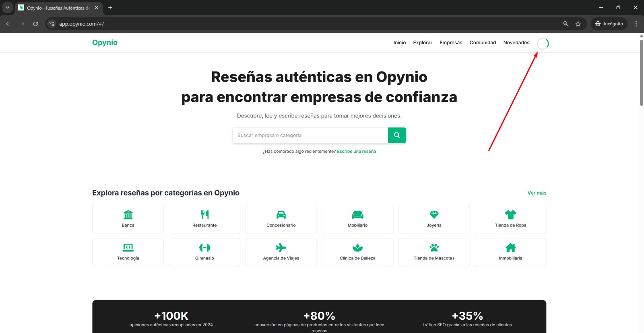Focus the 'Buscar empresa o categoría' field

click(x=310, y=136)
